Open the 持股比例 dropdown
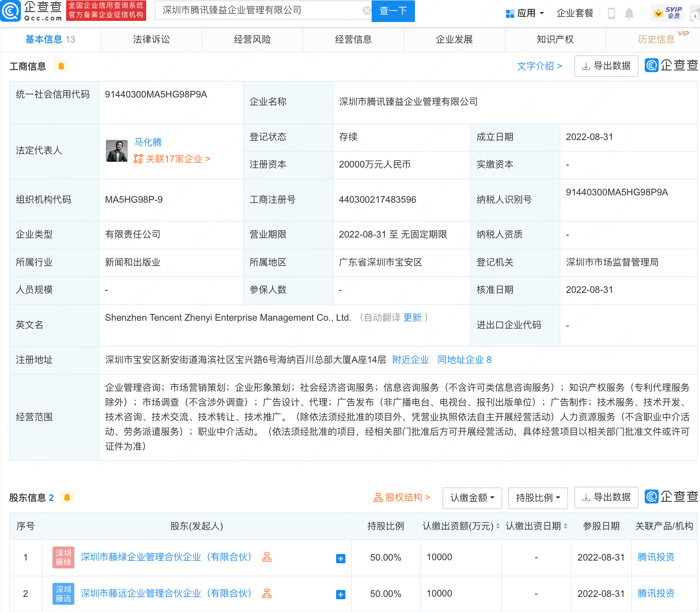The image size is (700, 612). coord(537,498)
